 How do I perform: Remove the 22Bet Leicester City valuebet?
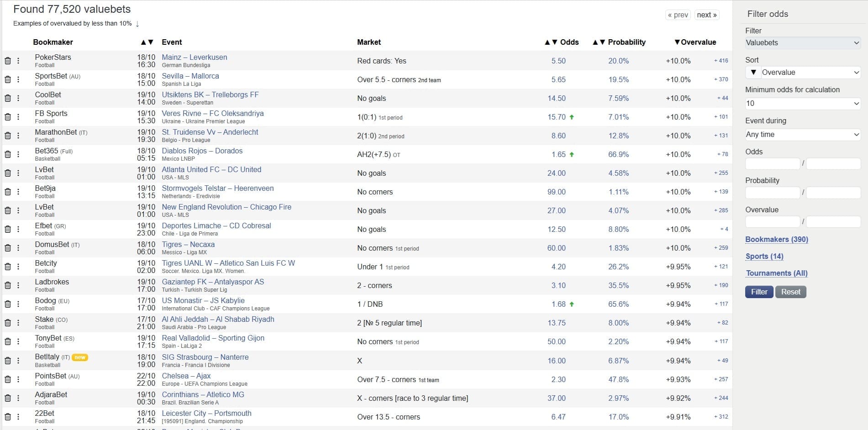click(8, 416)
